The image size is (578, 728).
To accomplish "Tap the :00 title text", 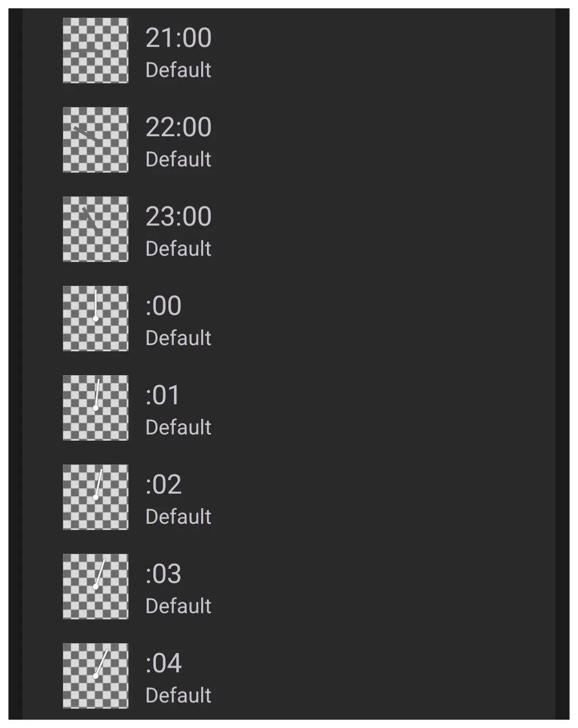I will pos(164,306).
